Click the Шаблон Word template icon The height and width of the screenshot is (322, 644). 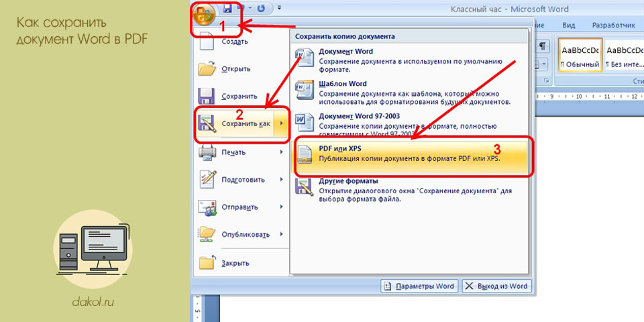tap(305, 89)
